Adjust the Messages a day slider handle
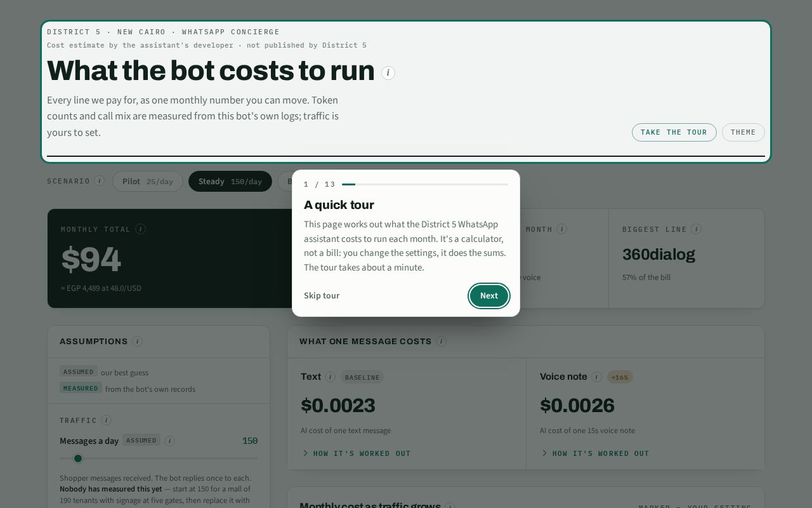This screenshot has height=508, width=812. click(78, 458)
